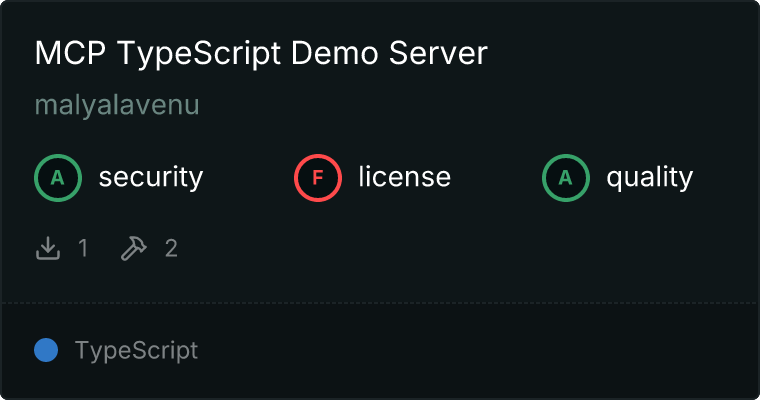Click the green A security grade badge

pos(58,178)
